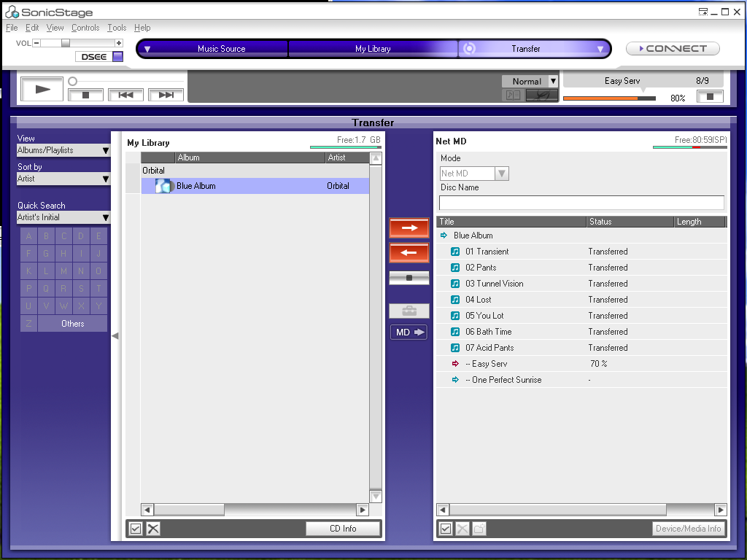Image resolution: width=747 pixels, height=560 pixels.
Task: Toggle the lyrics/info display icon under Normal
Action: (x=513, y=95)
